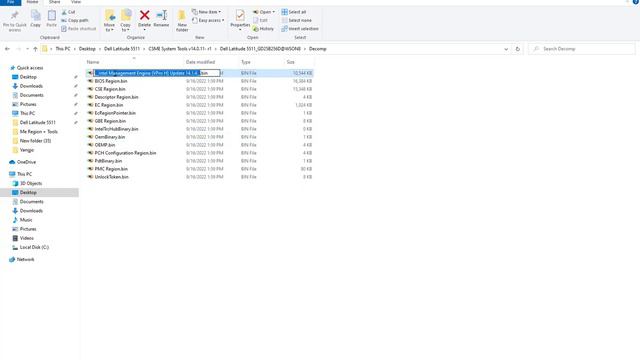Open the New item dropdown
Image resolution: width=640 pixels, height=360 pixels.
(x=206, y=12)
